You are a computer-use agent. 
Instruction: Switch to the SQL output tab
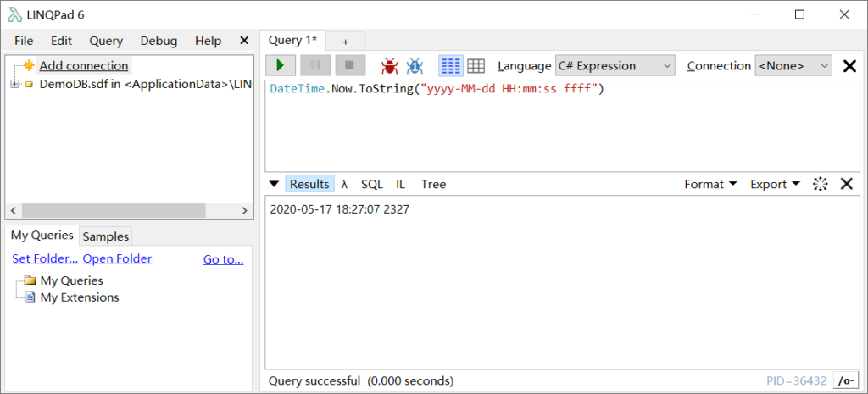point(372,184)
